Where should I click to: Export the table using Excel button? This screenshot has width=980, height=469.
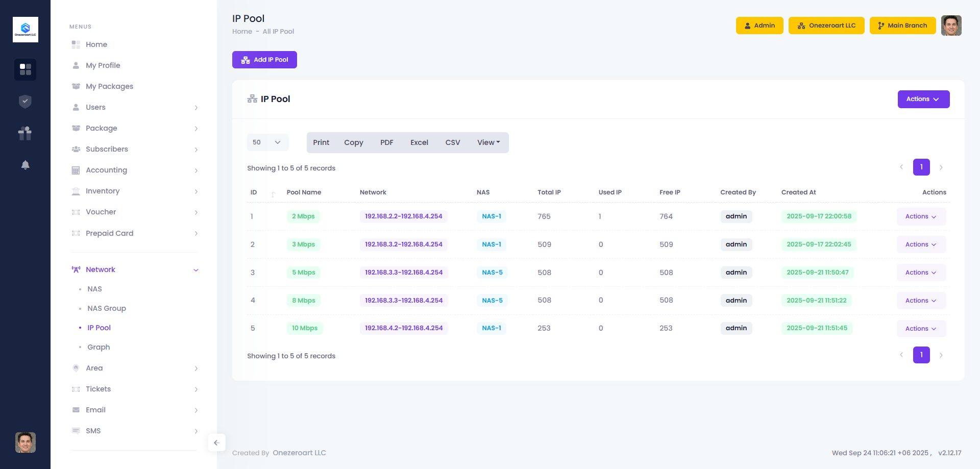point(419,142)
